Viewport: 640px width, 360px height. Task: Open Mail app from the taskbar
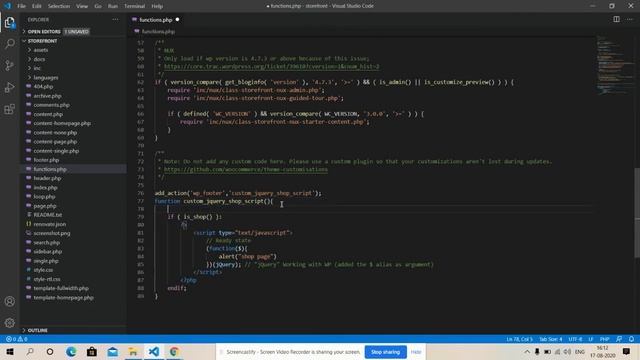coord(113,352)
